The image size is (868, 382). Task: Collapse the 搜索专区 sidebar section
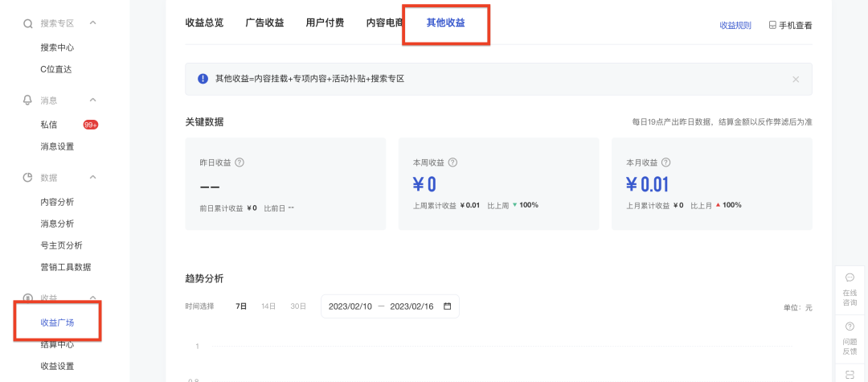(x=92, y=23)
